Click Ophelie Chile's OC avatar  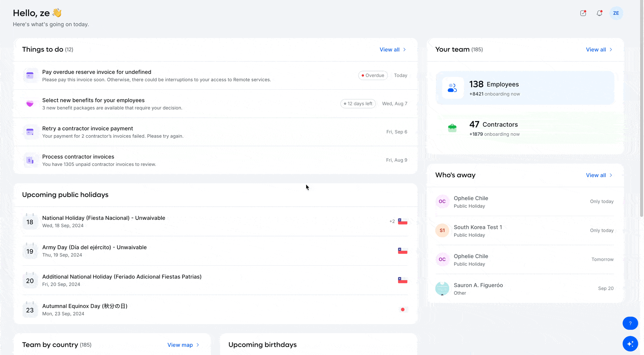(442, 201)
